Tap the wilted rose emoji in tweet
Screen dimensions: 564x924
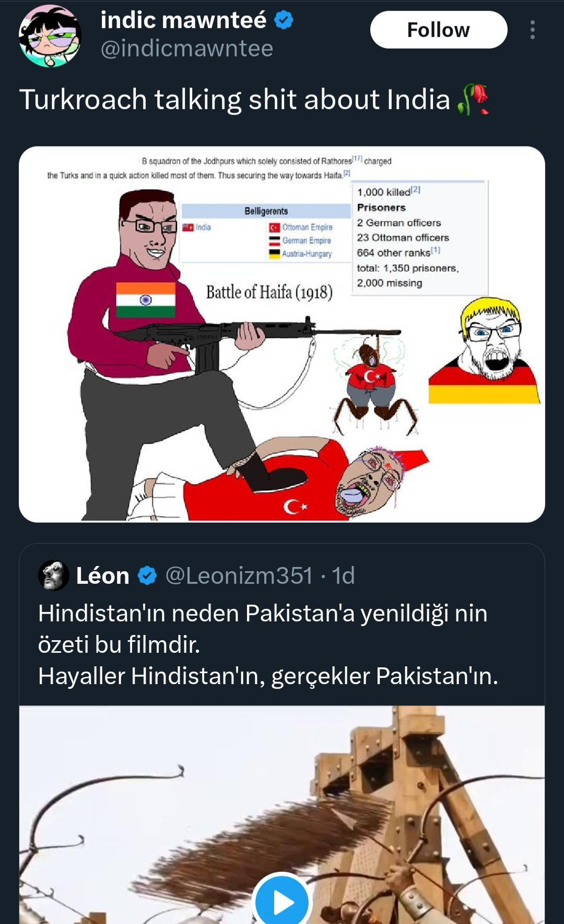coord(473,99)
